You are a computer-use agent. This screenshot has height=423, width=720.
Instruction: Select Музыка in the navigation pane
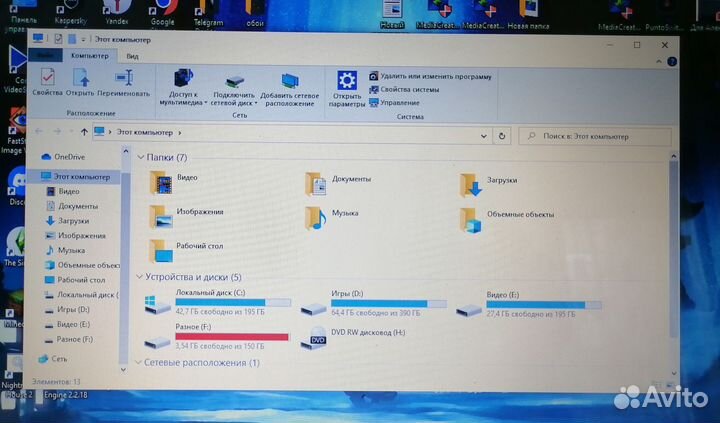point(71,250)
